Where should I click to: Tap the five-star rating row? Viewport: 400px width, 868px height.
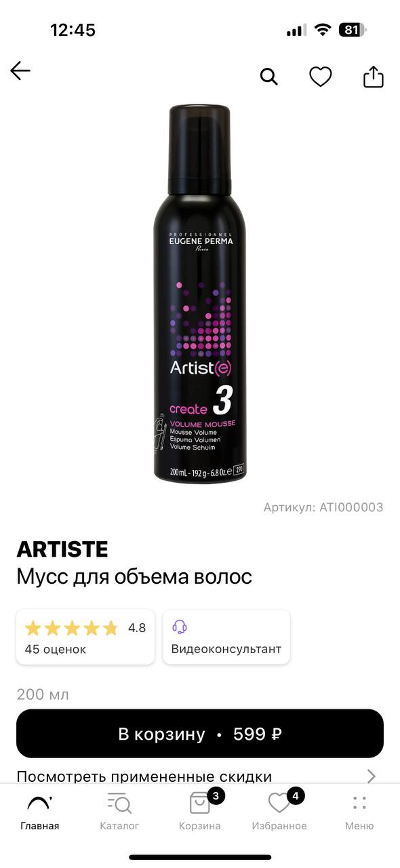point(71,628)
